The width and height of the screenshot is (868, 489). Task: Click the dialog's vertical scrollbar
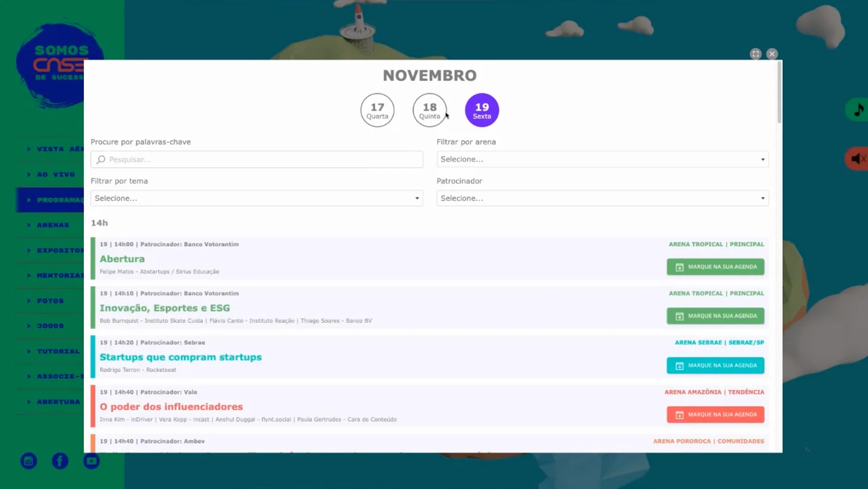[x=779, y=92]
